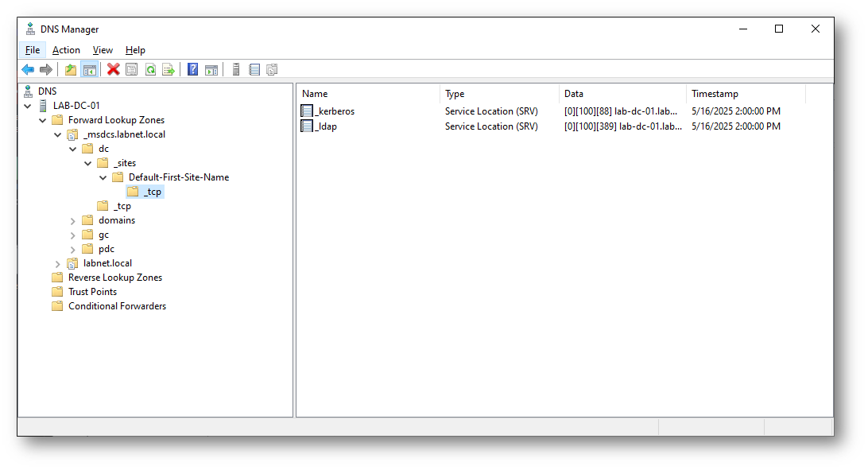Screen dimensions: 868x470
Task: Go up one level using the folder arrow icon
Action: (71, 70)
